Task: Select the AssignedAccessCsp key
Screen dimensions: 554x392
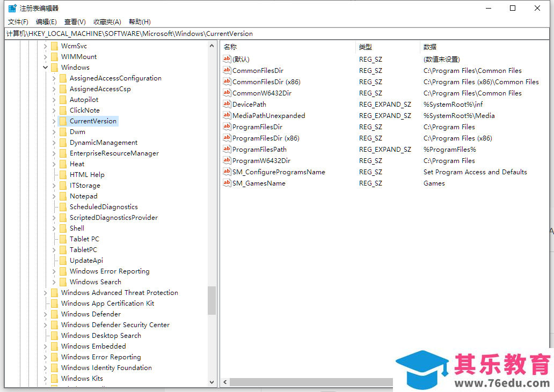Action: tap(100, 89)
